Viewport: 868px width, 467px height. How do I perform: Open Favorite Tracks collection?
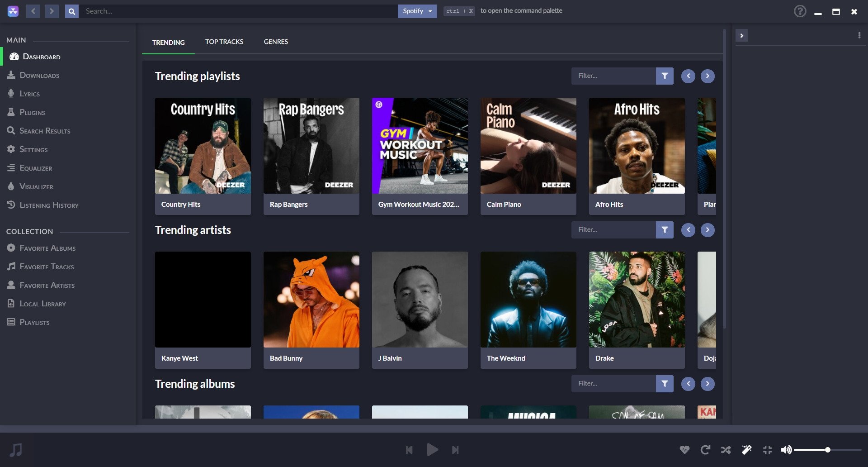click(x=68, y=267)
